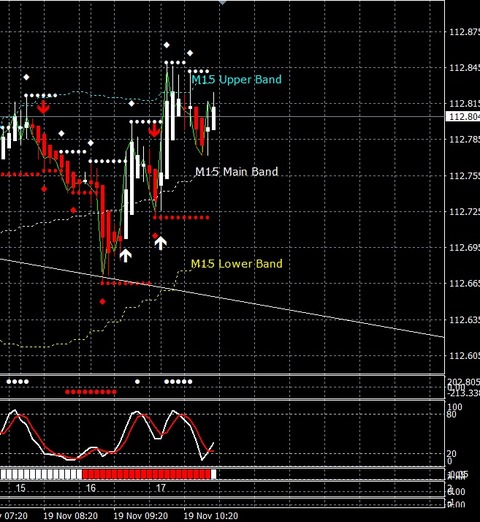This screenshot has width=480, height=522.
Task: Select the M15 Main Band label
Action: [237, 172]
